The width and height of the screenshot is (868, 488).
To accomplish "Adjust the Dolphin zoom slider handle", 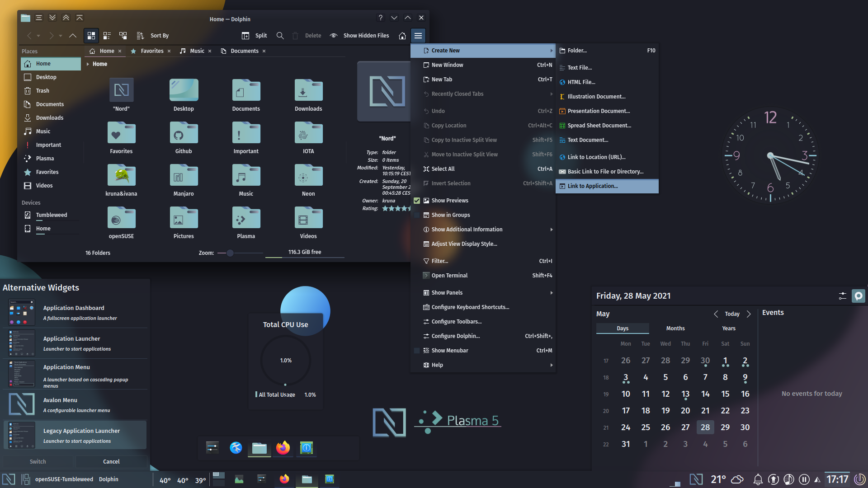I will point(230,253).
